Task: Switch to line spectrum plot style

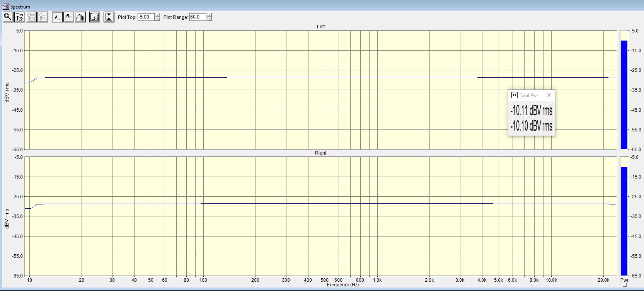Action: (57, 17)
